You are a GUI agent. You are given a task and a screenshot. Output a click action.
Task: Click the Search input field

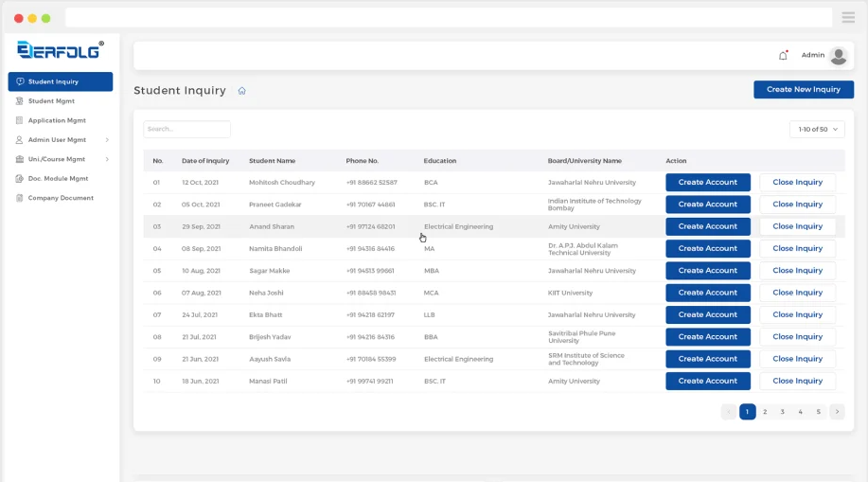pyautogui.click(x=186, y=129)
